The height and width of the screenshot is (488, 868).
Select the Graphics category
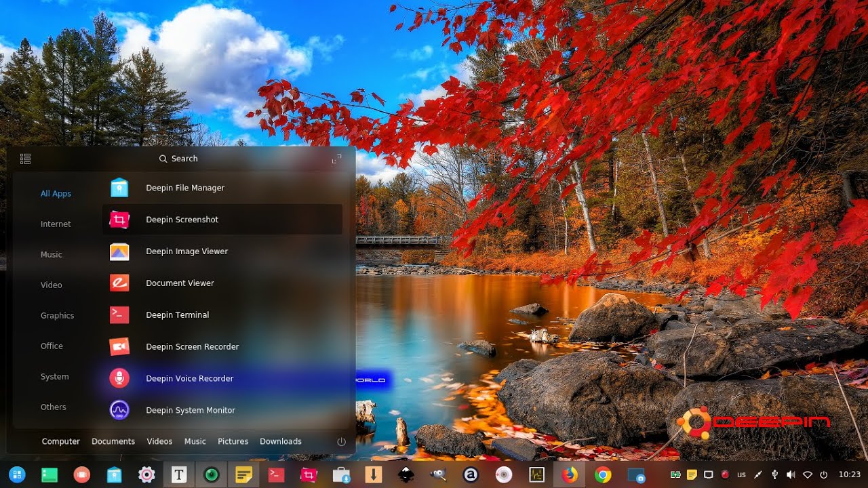coord(57,316)
